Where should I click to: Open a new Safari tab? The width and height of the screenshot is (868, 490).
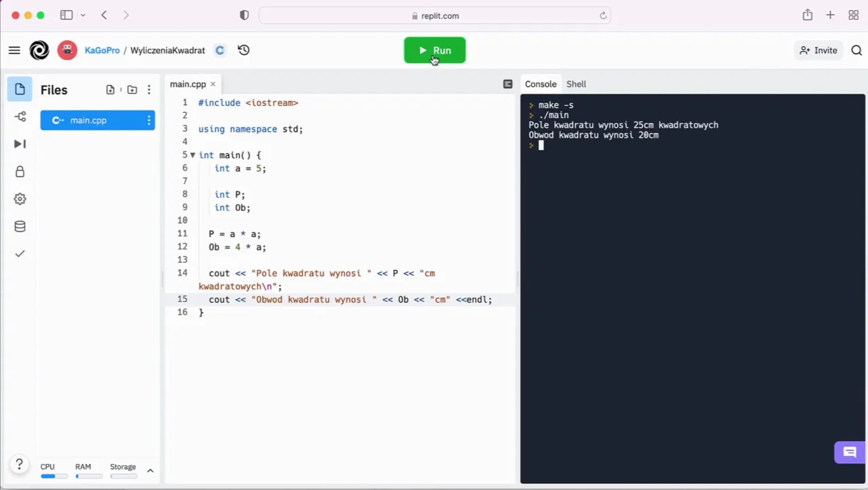[x=830, y=15]
